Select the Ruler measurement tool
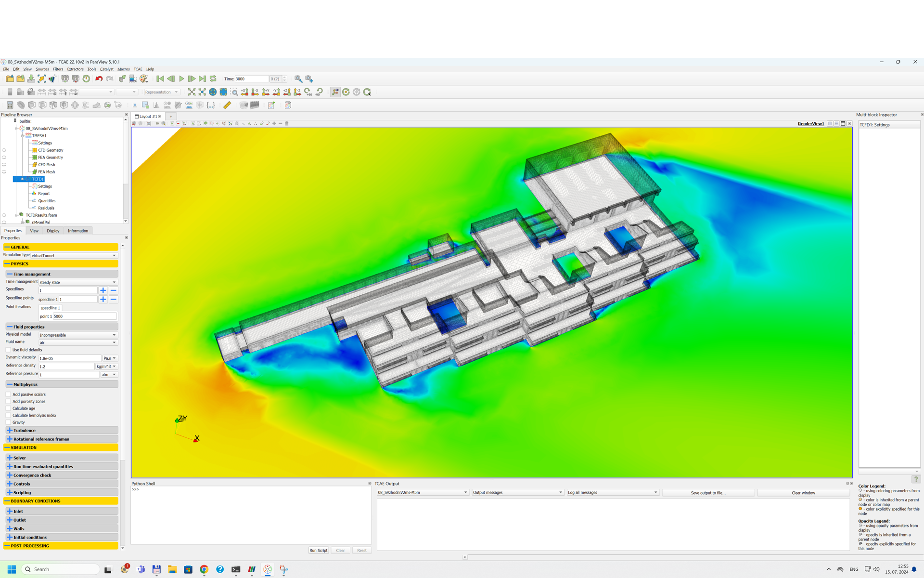The height and width of the screenshot is (578, 924). tap(227, 105)
